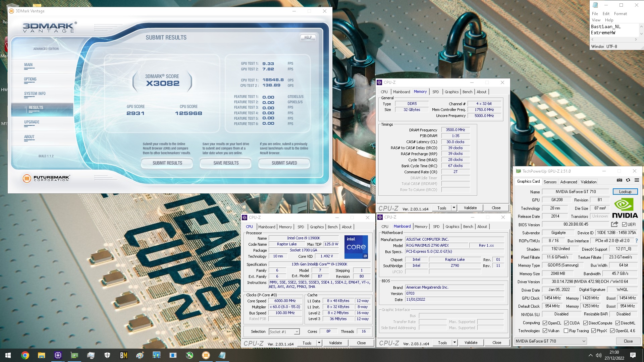Viewport: 644px width, 362px height.
Task: Show hidden system tray icons chevron
Action: (x=590, y=355)
